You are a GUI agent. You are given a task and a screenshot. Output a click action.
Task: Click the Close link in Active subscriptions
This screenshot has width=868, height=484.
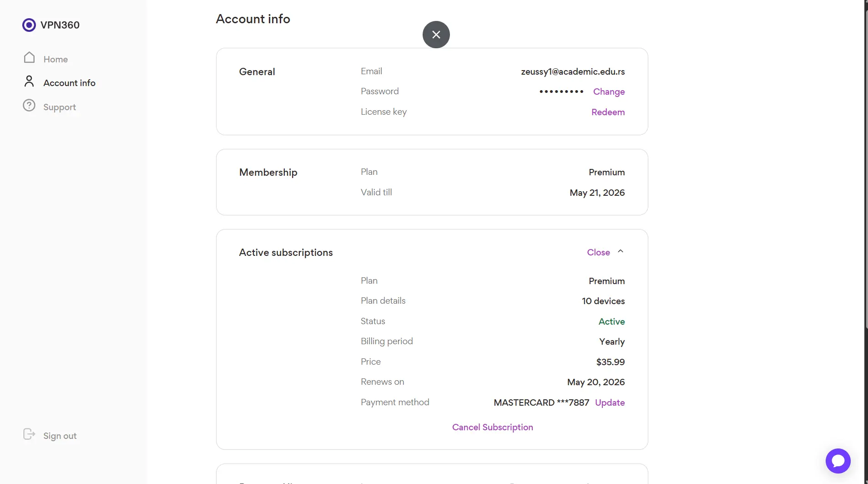click(x=598, y=252)
